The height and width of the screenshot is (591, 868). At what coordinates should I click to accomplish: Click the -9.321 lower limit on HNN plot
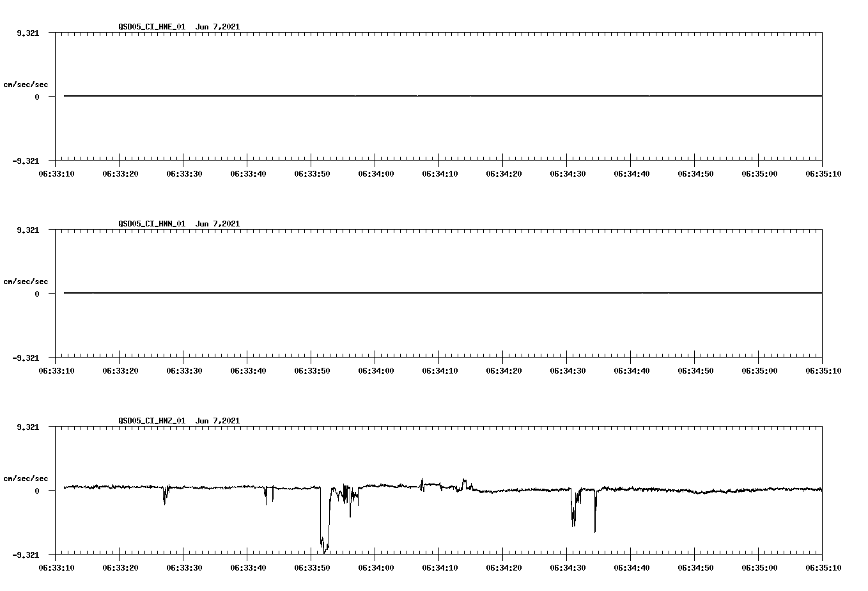point(26,358)
